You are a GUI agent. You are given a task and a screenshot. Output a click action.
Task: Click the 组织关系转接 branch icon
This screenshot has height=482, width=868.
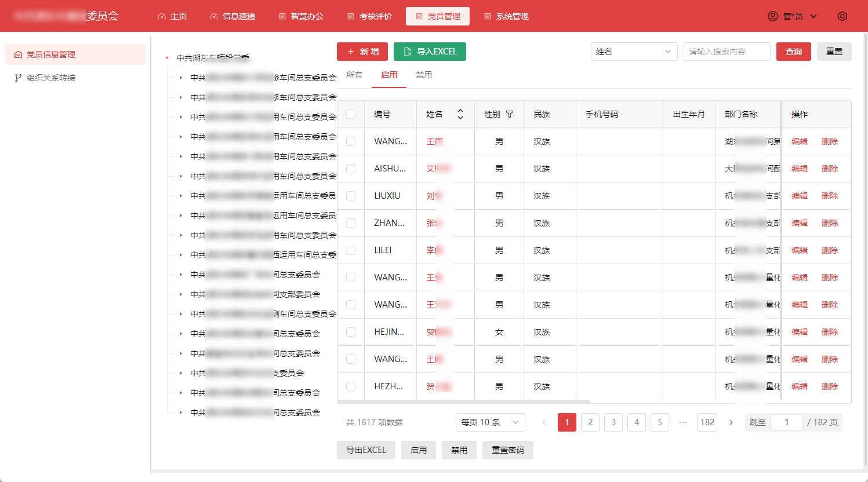pyautogui.click(x=19, y=78)
